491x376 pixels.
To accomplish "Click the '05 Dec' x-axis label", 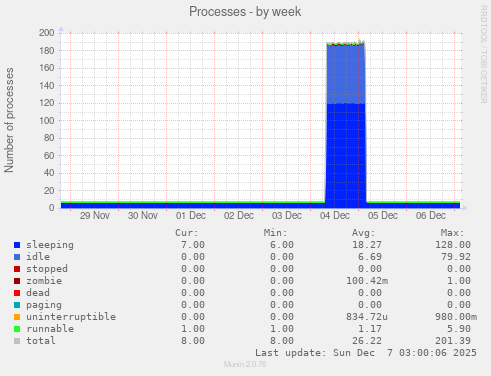I will pos(383,216).
